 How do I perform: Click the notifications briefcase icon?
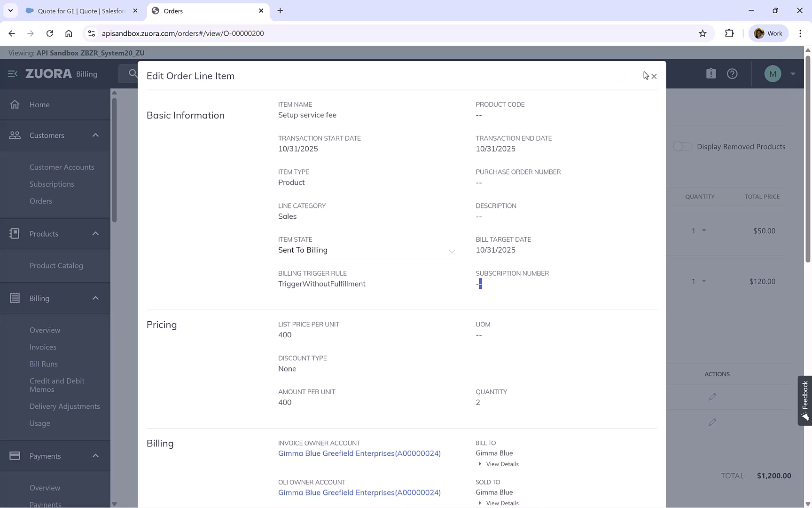pyautogui.click(x=711, y=73)
